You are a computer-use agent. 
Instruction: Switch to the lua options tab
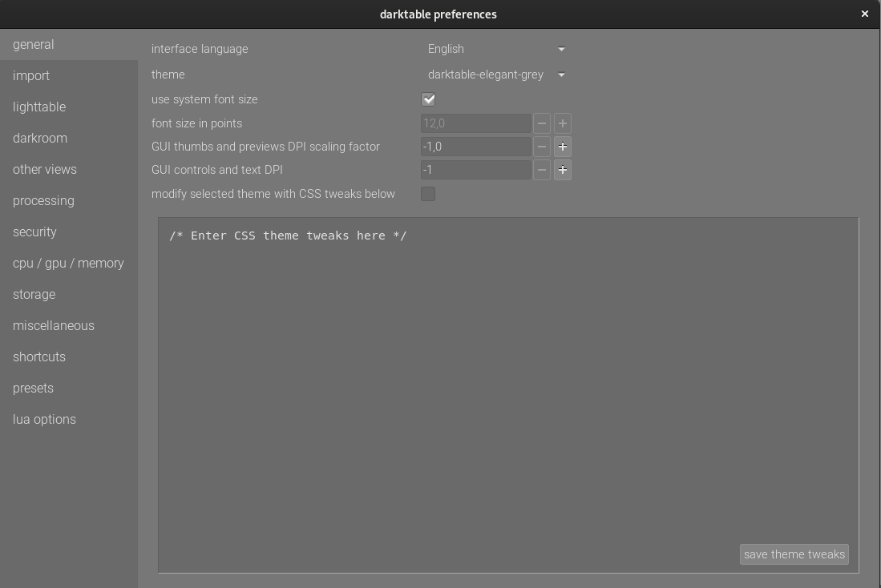[69, 420]
